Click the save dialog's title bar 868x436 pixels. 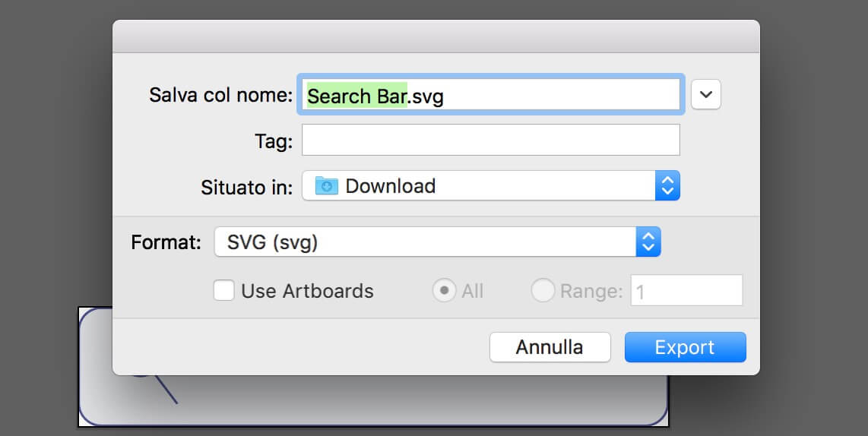tap(436, 36)
